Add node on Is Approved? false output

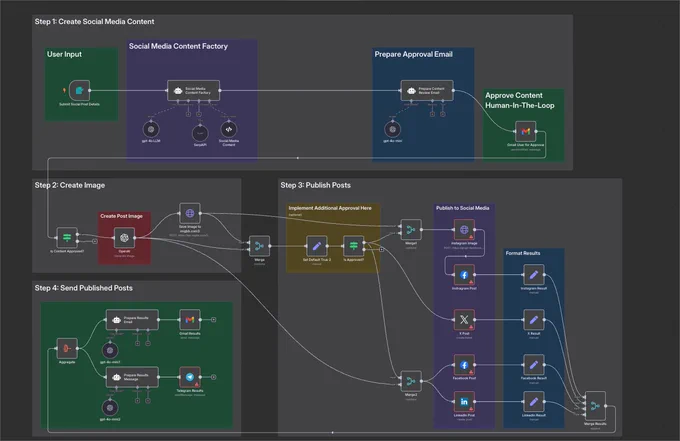[x=382, y=249]
